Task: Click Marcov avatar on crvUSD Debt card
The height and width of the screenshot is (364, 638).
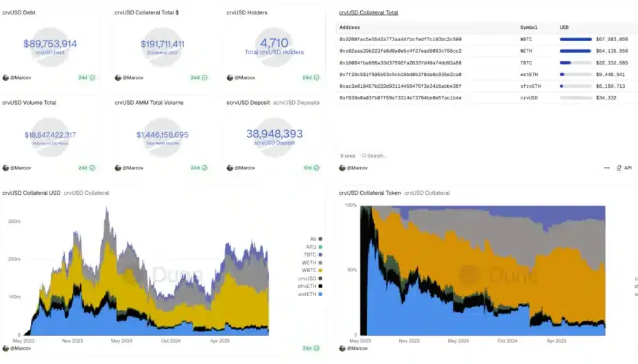Action: [5, 77]
